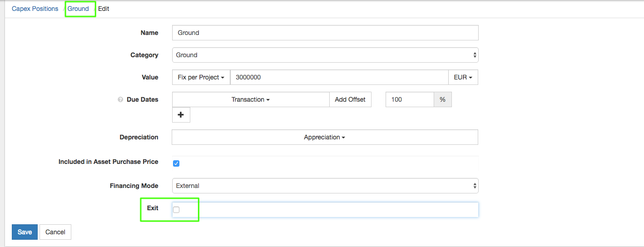
Task: Add another due date with plus button
Action: [181, 115]
